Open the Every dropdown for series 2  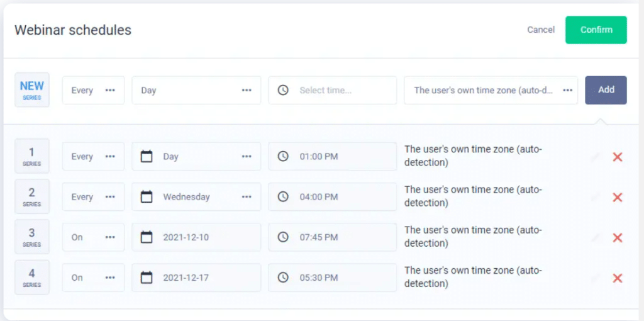(93, 197)
